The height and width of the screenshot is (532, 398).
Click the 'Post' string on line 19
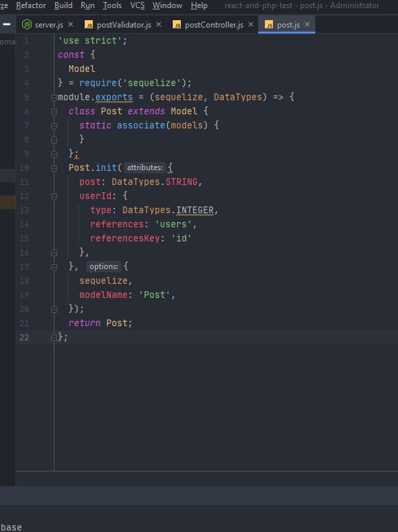point(154,295)
